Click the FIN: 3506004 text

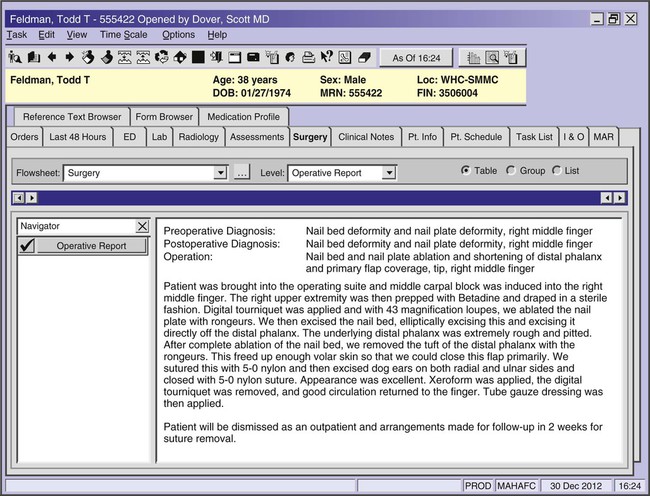pos(447,93)
